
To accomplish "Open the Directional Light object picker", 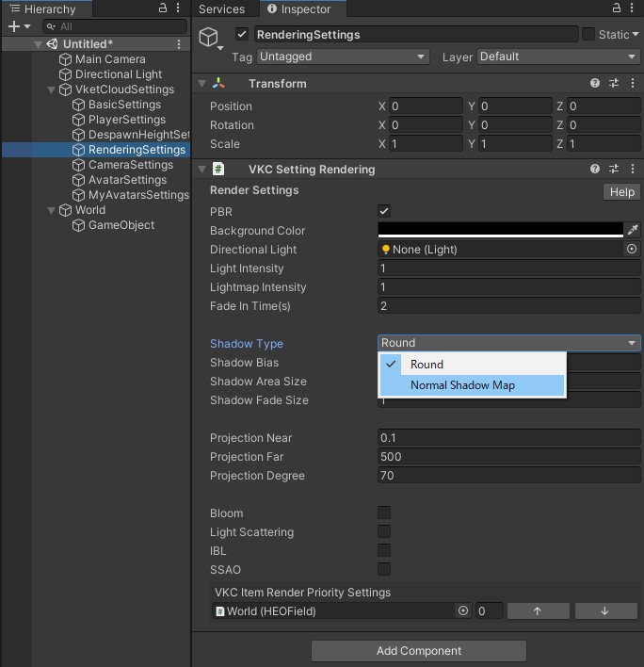I will point(632,250).
